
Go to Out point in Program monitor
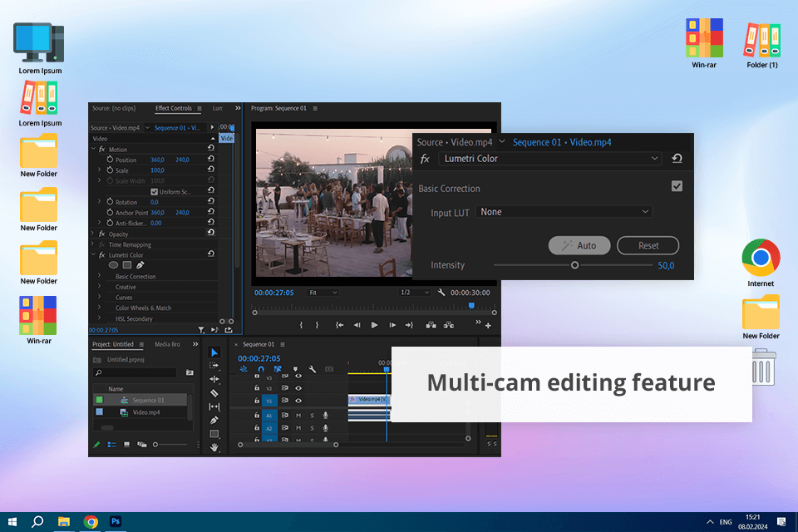pos(409,325)
